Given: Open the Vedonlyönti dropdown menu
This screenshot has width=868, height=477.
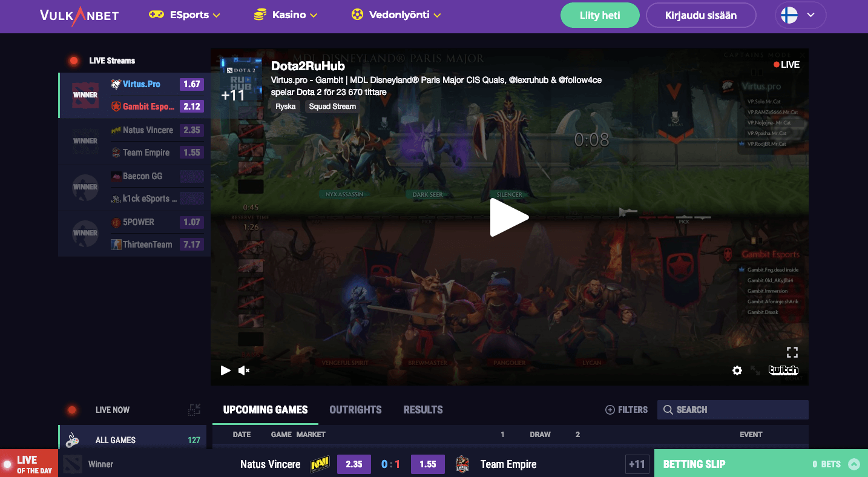Looking at the screenshot, I should pyautogui.click(x=396, y=15).
